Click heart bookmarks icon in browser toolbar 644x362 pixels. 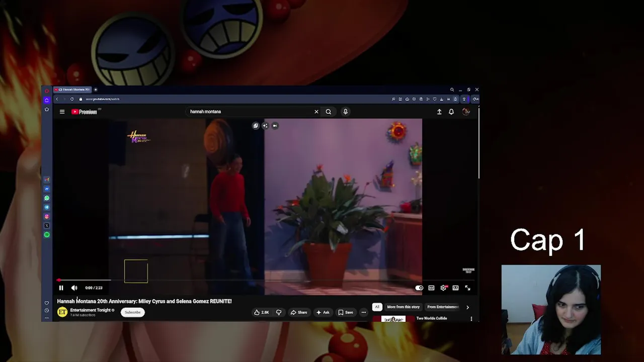(435, 99)
